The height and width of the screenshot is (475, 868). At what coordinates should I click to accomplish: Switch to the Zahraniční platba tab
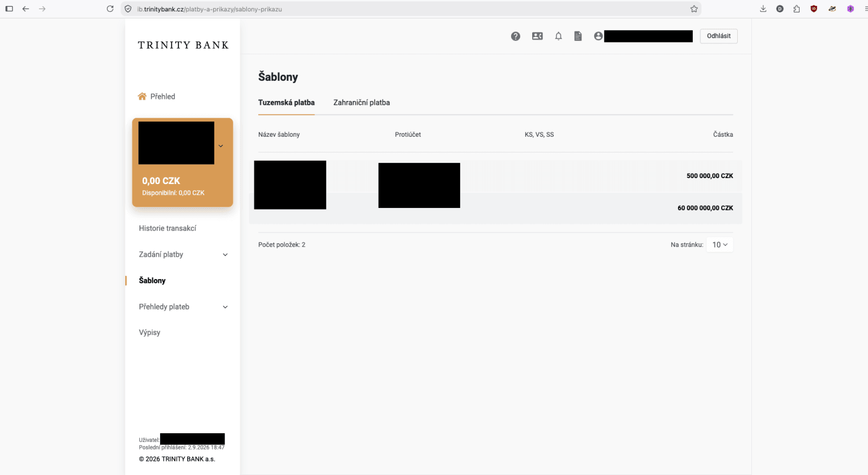(x=361, y=103)
